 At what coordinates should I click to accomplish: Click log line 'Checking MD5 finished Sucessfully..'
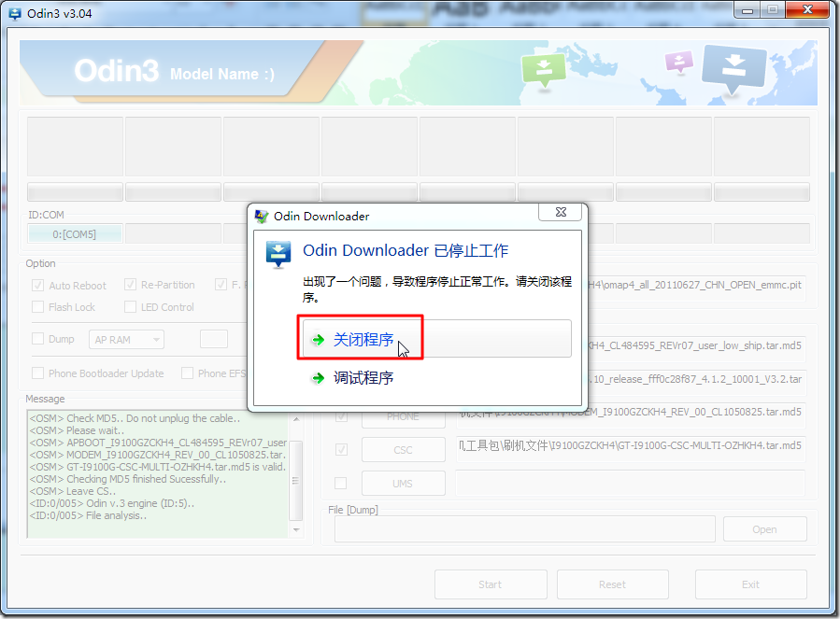click(128, 479)
